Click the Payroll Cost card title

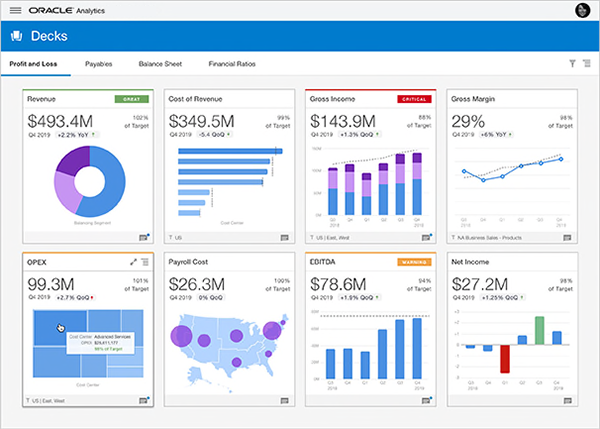click(x=188, y=262)
